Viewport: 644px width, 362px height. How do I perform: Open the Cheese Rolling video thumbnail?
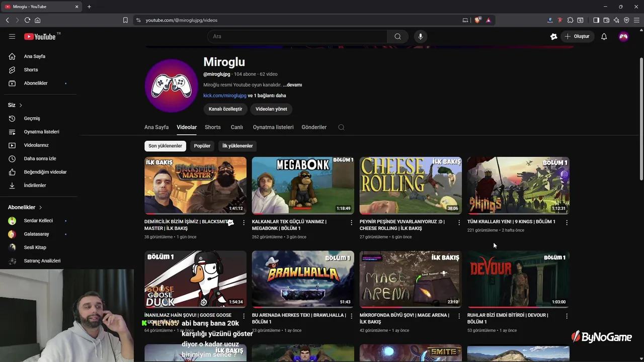[411, 186]
